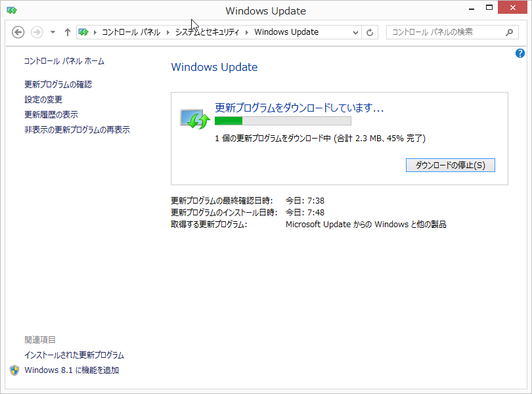Click the text 1 個の更新プログラムをダウンロード中

(273, 139)
